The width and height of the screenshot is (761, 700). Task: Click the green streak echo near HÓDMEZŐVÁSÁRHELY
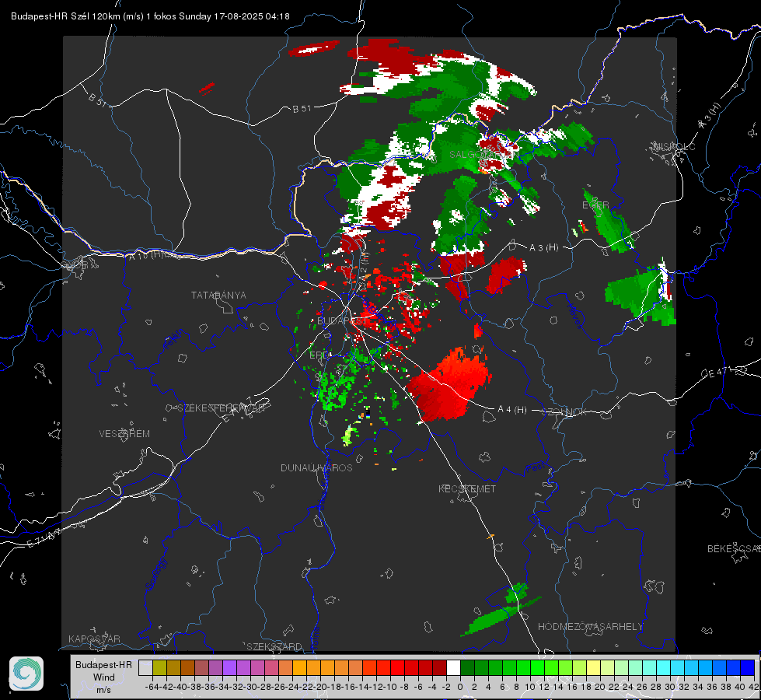click(501, 616)
